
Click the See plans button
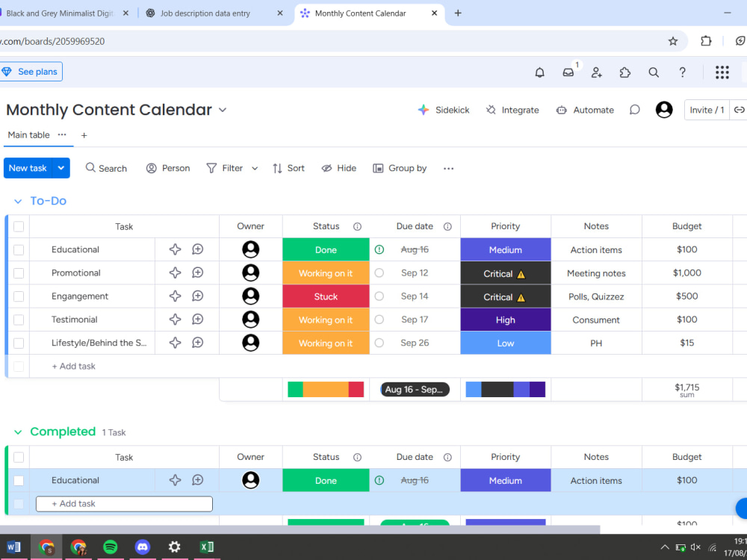click(31, 72)
